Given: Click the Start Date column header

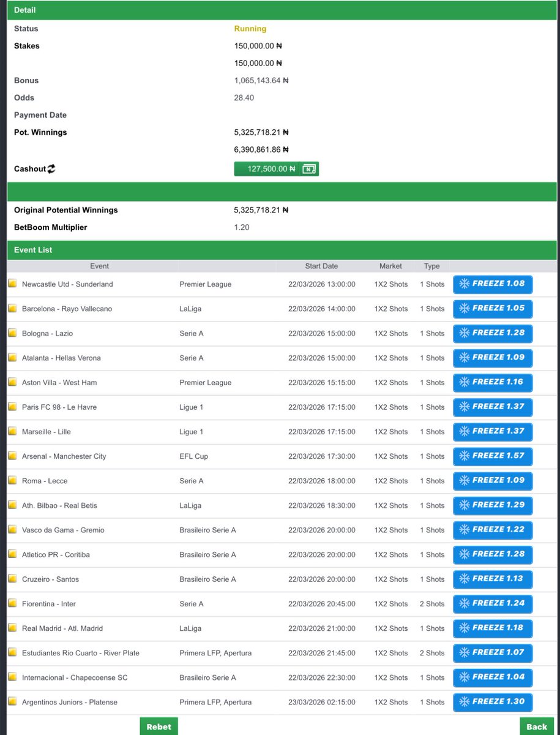Looking at the screenshot, I should (x=321, y=266).
